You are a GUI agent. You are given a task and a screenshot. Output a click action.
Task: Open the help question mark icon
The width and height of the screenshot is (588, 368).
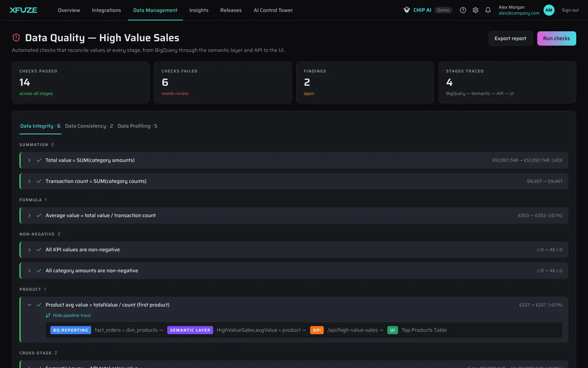point(463,10)
